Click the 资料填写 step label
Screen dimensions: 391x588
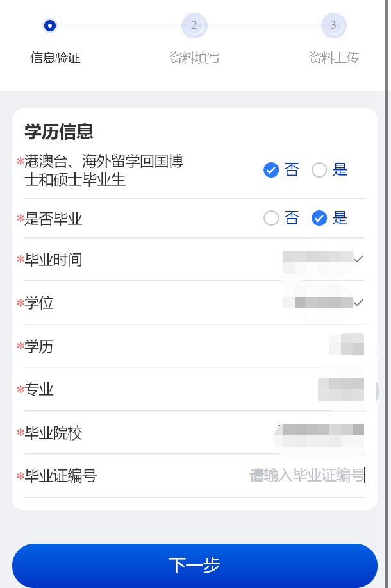[194, 58]
